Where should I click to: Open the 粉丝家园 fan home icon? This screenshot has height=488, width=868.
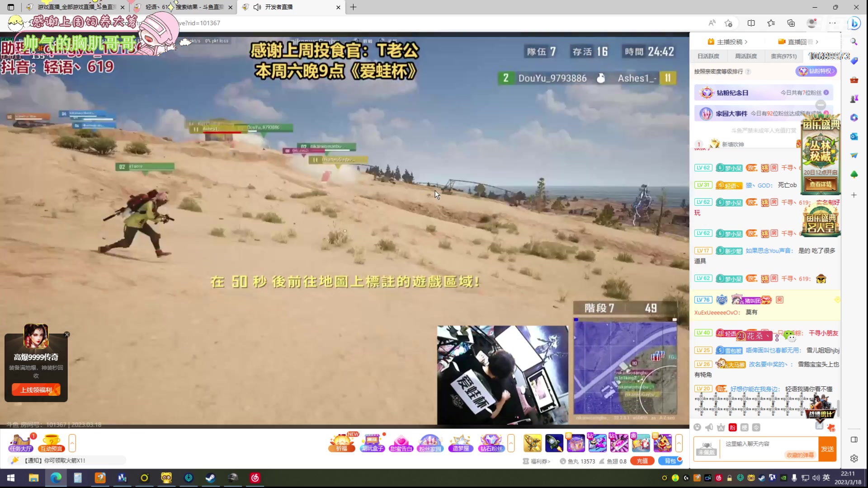[430, 443]
